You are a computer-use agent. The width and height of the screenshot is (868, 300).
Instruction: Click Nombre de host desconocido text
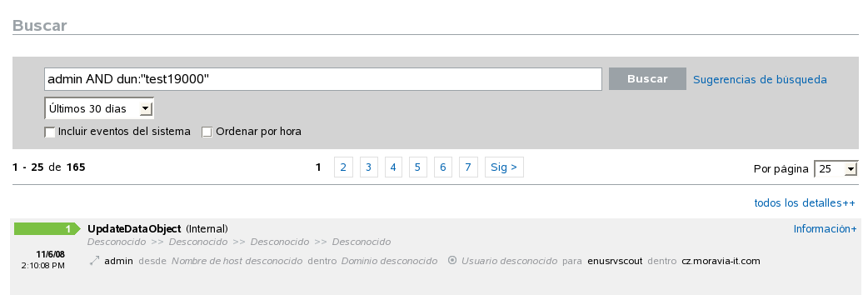[237, 261]
